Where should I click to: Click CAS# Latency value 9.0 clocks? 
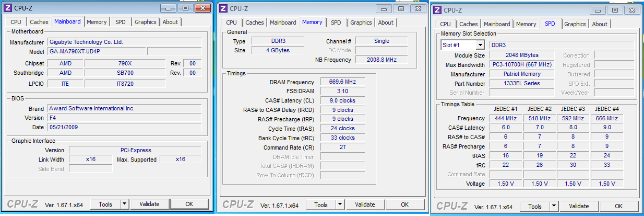point(342,100)
